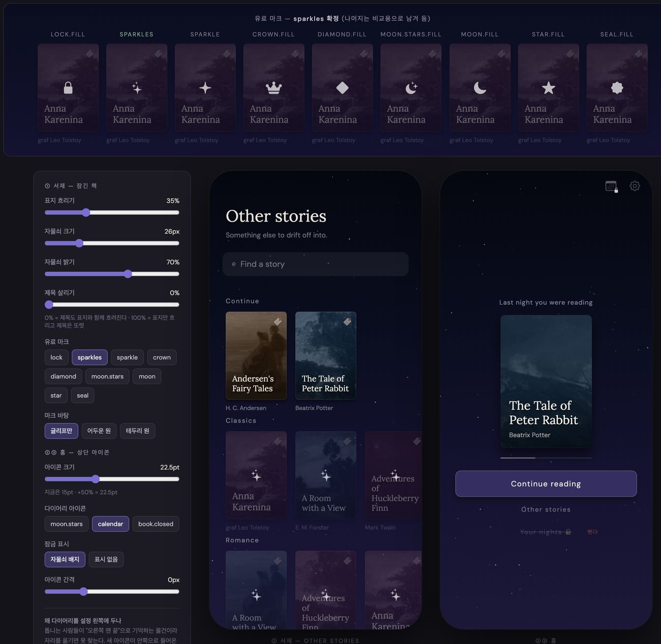Click the 22.5pt icon size value
The height and width of the screenshot is (644, 661).
(170, 467)
